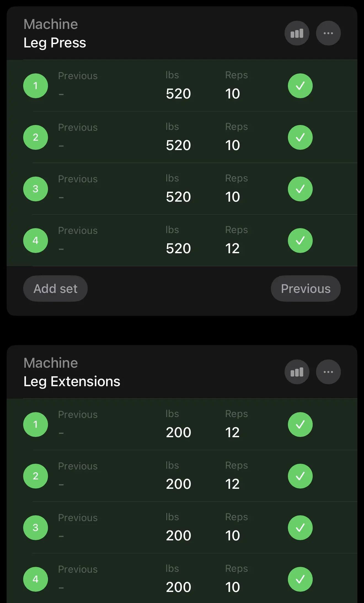Tap the Previous button under Leg Press
Viewport: 364px width, 603px height.
pos(306,289)
